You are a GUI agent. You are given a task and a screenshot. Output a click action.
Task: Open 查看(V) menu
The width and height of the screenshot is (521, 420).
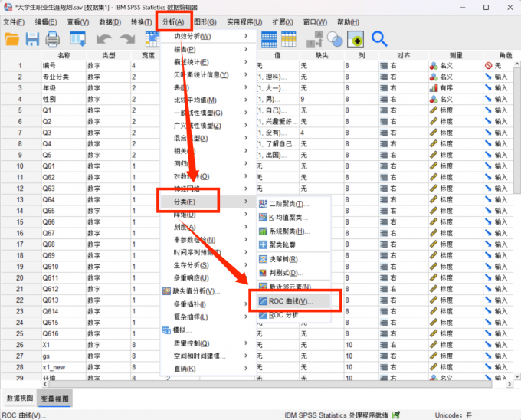pyautogui.click(x=78, y=22)
